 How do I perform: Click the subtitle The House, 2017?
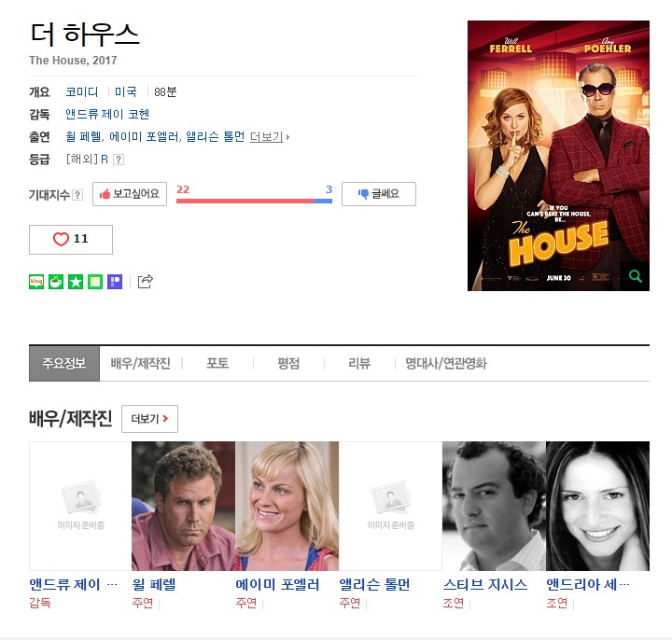[73, 61]
